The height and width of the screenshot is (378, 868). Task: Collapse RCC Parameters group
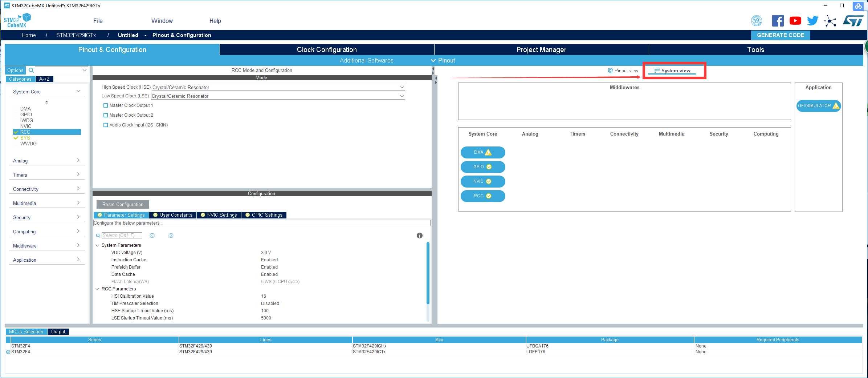pyautogui.click(x=97, y=289)
